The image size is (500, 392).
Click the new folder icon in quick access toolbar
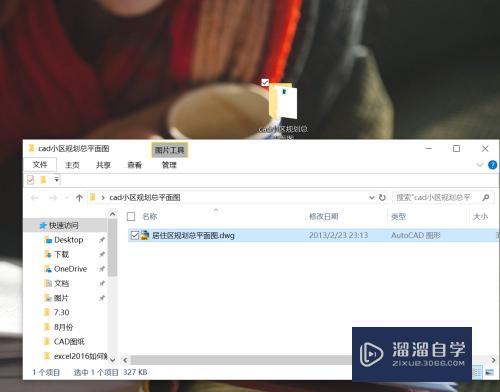point(43,180)
